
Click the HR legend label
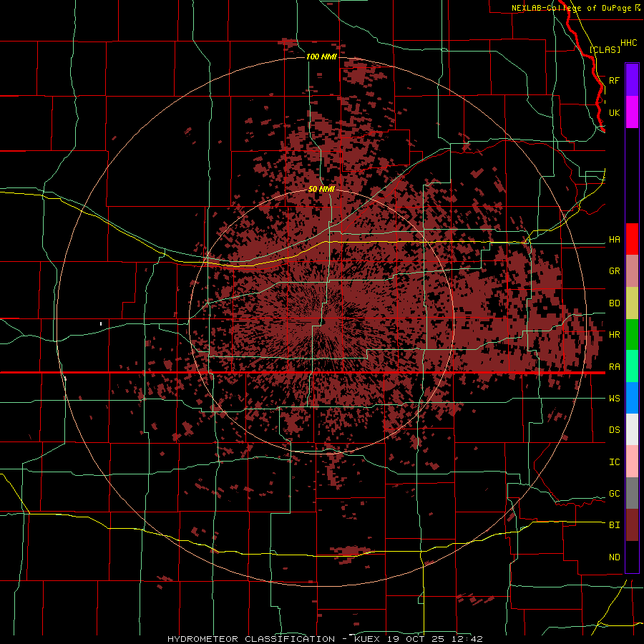click(614, 335)
